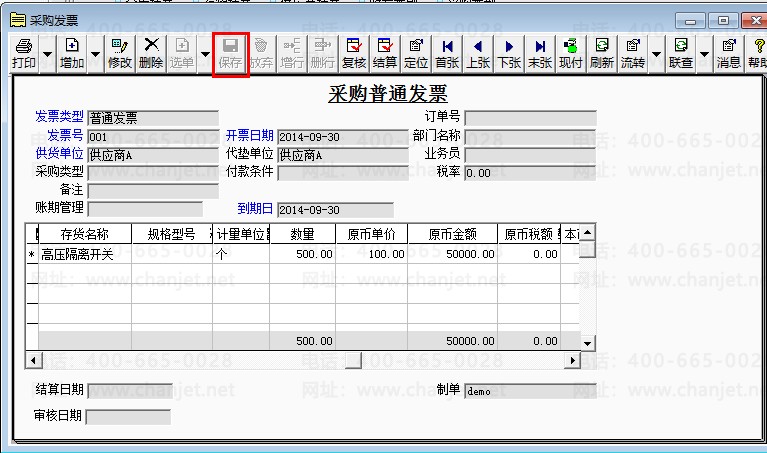Screen dimensions: 767x453
Task: Click the 消息 message icon
Action: point(729,53)
